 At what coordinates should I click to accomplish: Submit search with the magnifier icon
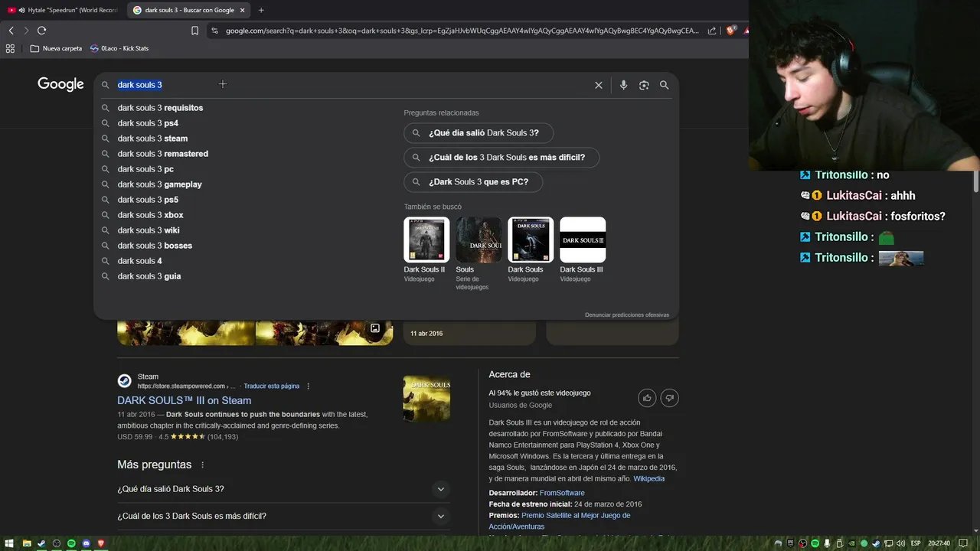[664, 85]
